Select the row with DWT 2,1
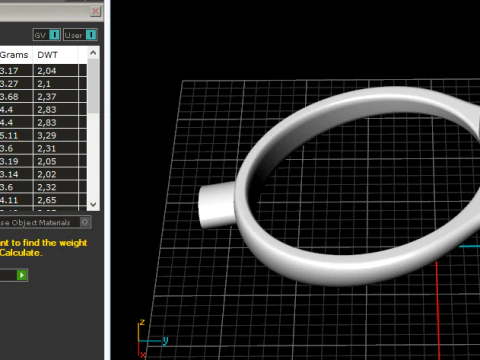 (x=43, y=84)
